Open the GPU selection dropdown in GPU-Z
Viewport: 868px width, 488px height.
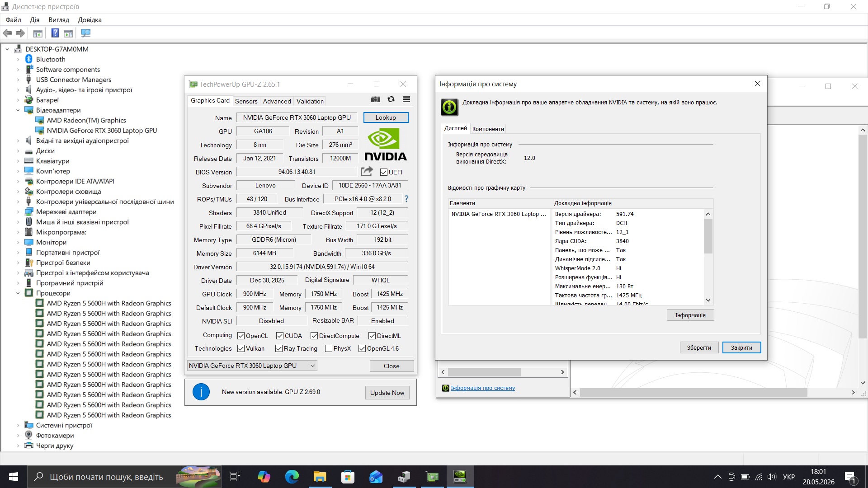252,366
